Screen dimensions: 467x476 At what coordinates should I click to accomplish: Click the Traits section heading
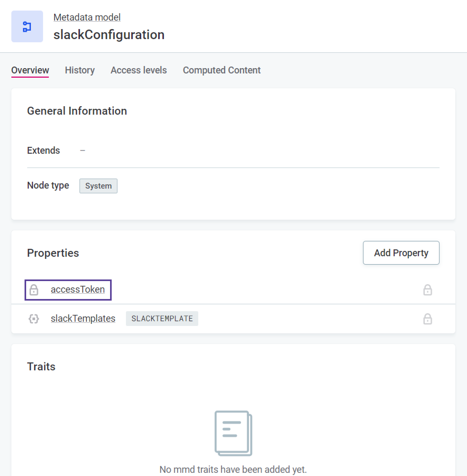click(41, 366)
